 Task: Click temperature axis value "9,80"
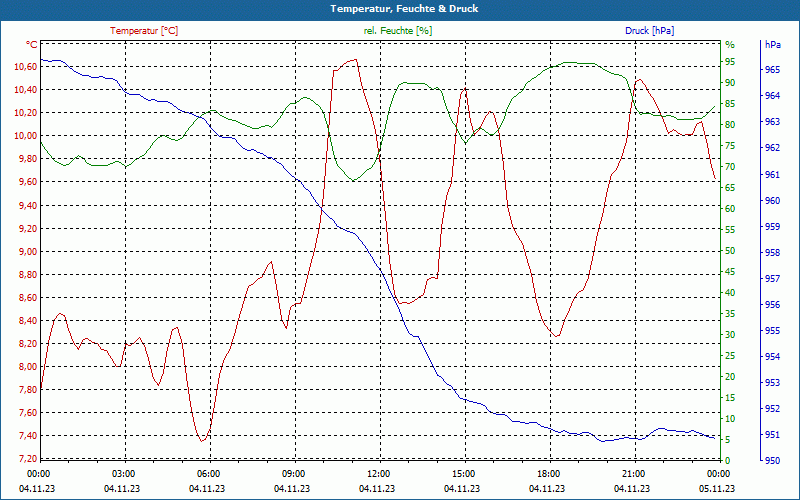coord(28,159)
